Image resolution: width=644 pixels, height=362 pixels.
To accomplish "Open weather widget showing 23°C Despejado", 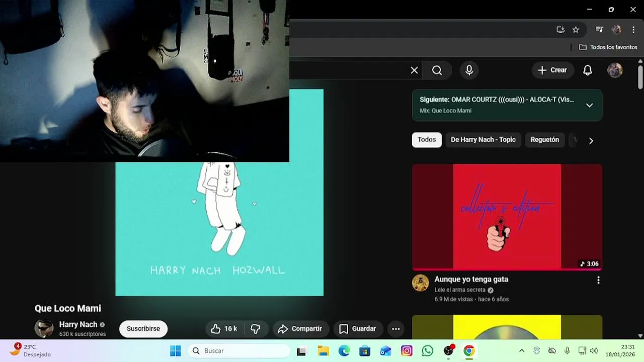I will (x=30, y=350).
